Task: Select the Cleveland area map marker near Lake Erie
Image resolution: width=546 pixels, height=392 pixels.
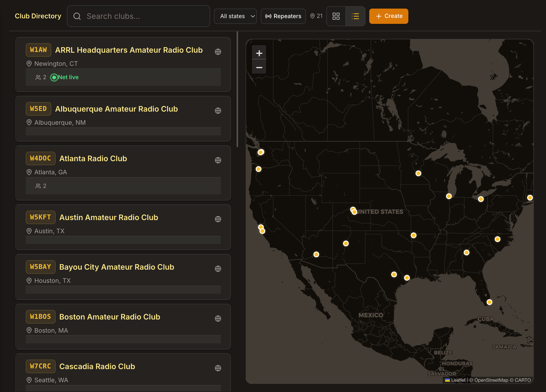Action: pos(481,199)
